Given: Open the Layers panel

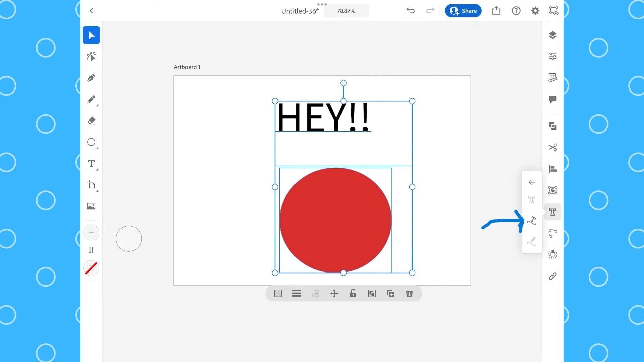Looking at the screenshot, I should [553, 35].
